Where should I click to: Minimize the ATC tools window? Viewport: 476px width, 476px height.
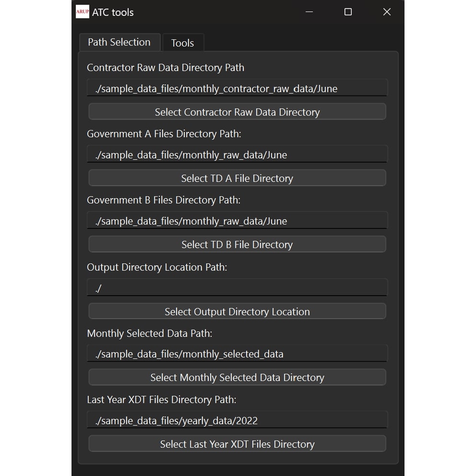tap(309, 12)
